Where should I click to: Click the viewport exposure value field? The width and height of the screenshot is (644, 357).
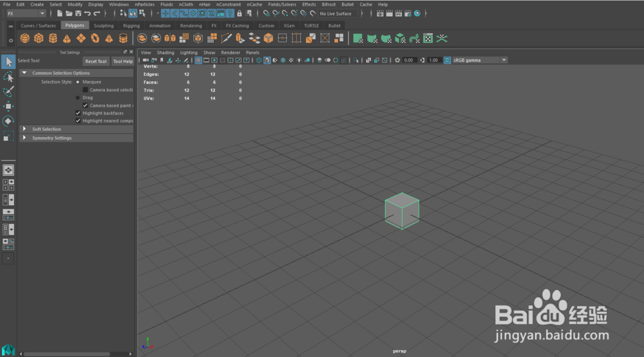click(x=408, y=60)
